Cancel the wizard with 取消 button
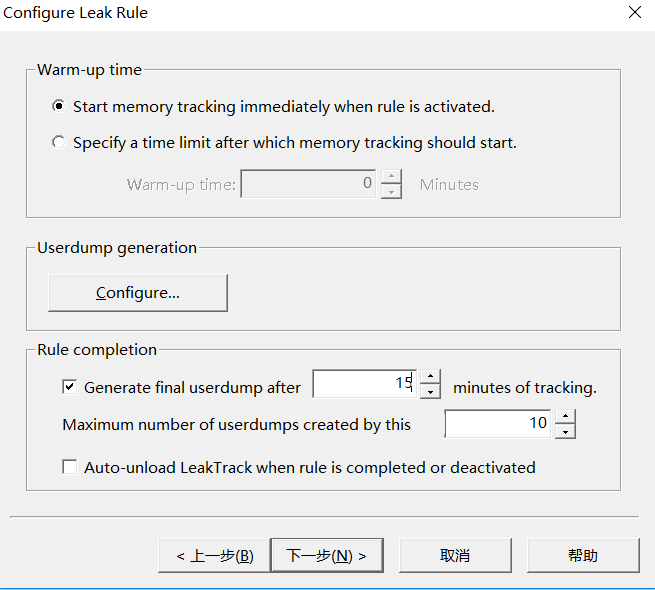 (x=455, y=555)
